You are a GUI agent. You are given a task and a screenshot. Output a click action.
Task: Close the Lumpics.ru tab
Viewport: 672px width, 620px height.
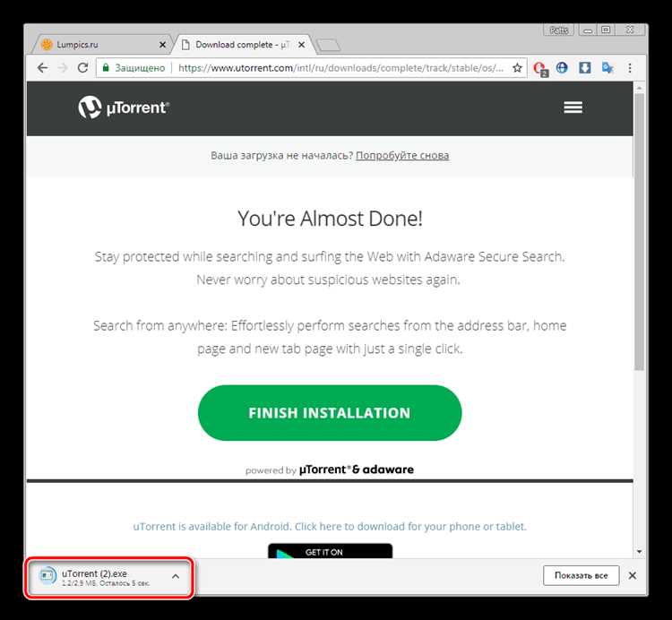162,45
